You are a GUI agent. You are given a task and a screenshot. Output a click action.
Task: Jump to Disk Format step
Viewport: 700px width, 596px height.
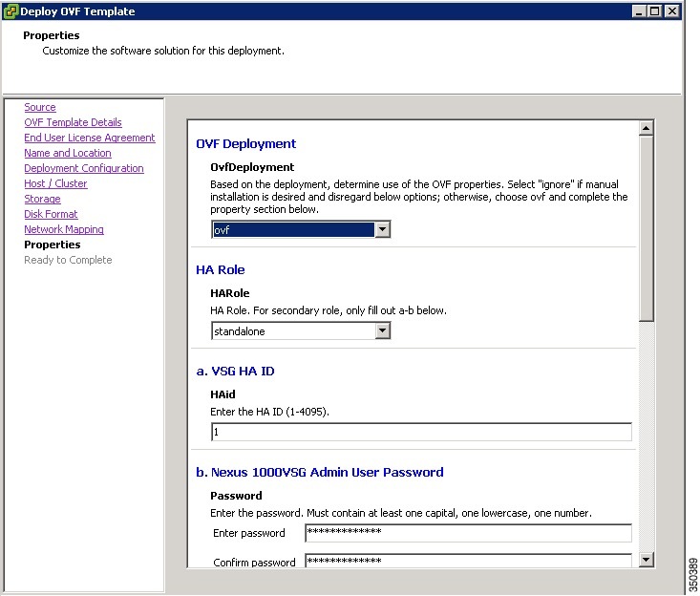point(51,214)
